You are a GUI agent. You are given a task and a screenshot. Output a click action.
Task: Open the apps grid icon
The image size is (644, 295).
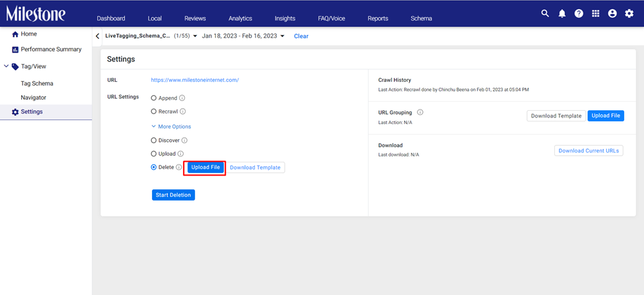596,14
